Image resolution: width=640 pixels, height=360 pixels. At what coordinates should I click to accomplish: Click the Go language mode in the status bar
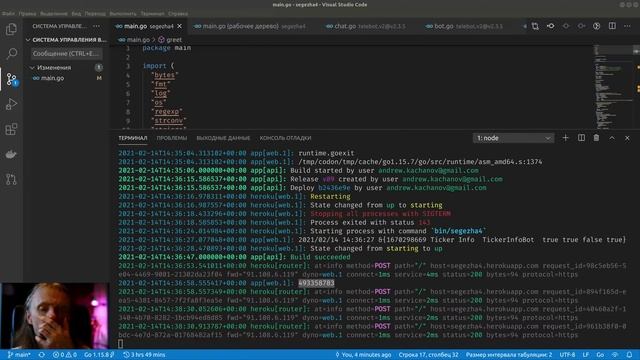pos(600,355)
